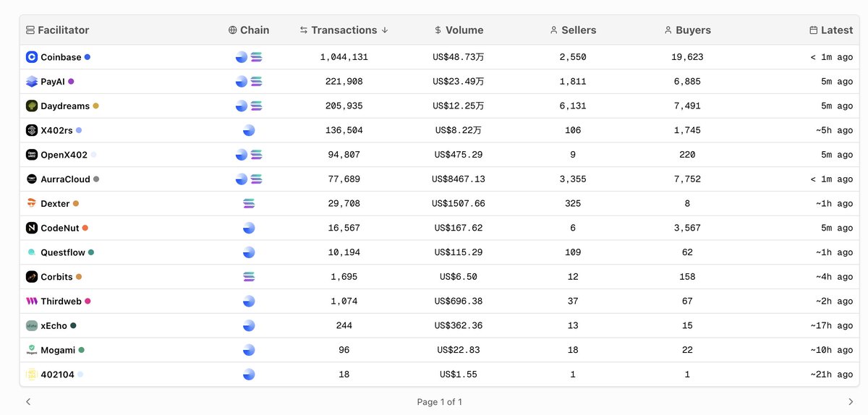Viewport: 868px width, 415px height.
Task: Click the CodeNut logo icon
Action: coord(32,228)
